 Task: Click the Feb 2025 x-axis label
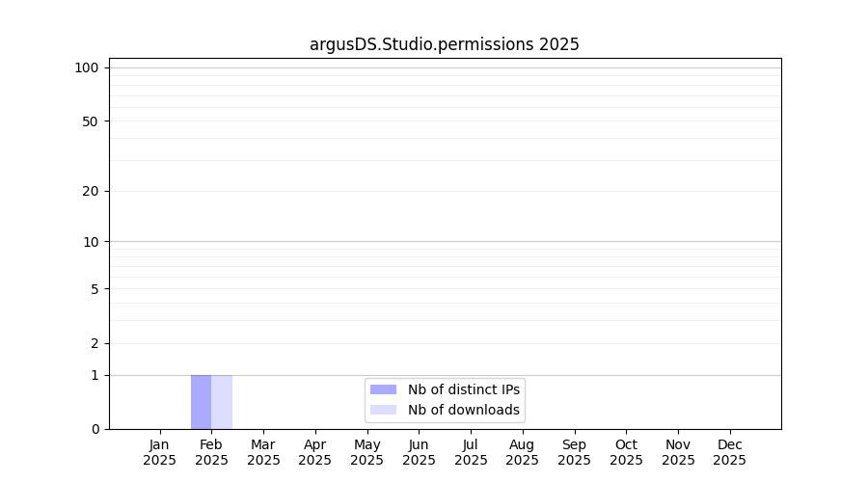coord(211,452)
